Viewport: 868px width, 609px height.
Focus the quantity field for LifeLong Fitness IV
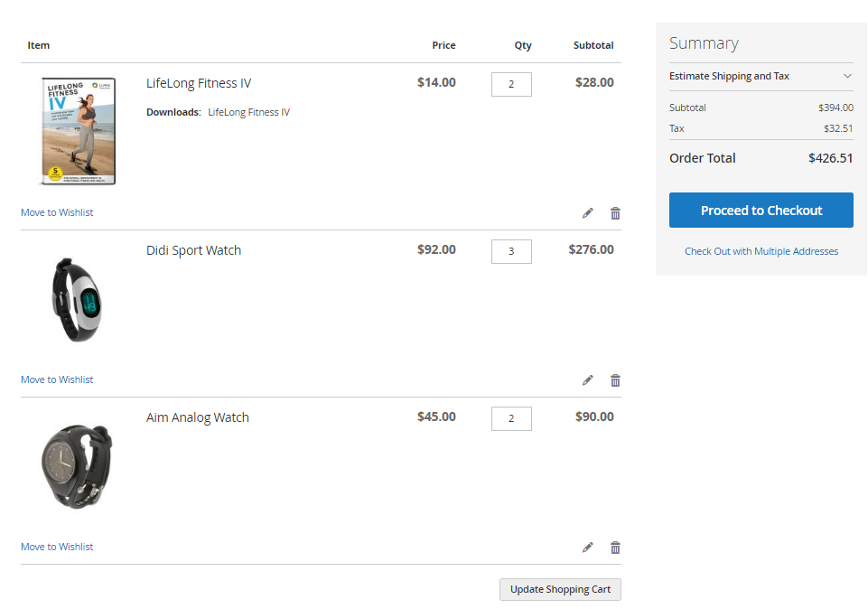coord(511,84)
